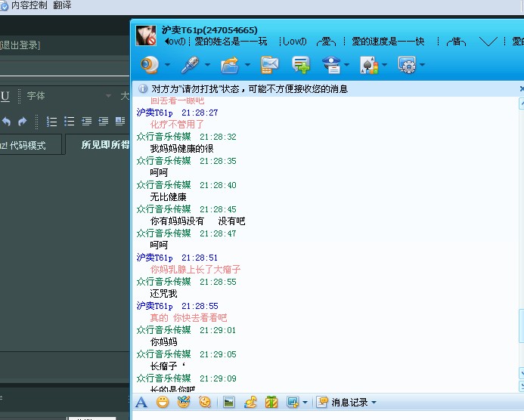Open the font settings letter A icon
524x420 pixels.
pos(141,402)
